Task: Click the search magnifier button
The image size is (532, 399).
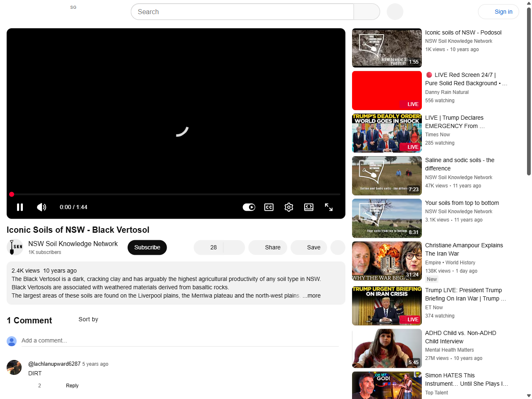Action: pyautogui.click(x=367, y=12)
